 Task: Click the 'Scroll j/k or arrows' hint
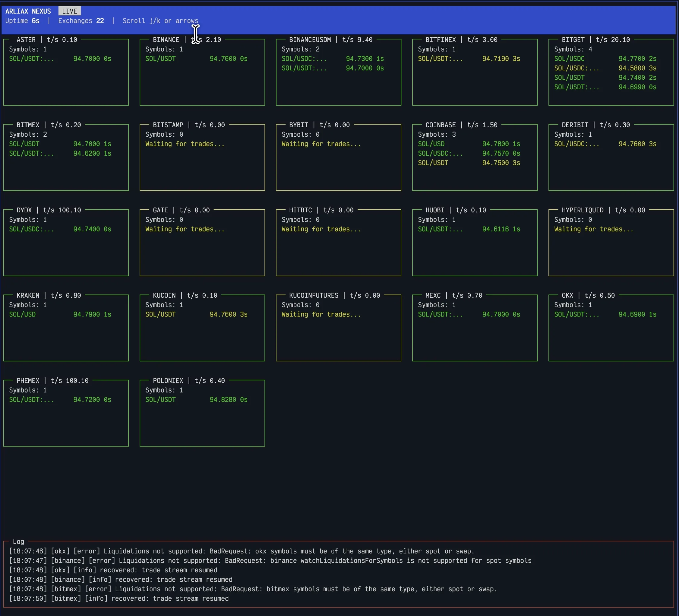tap(160, 21)
